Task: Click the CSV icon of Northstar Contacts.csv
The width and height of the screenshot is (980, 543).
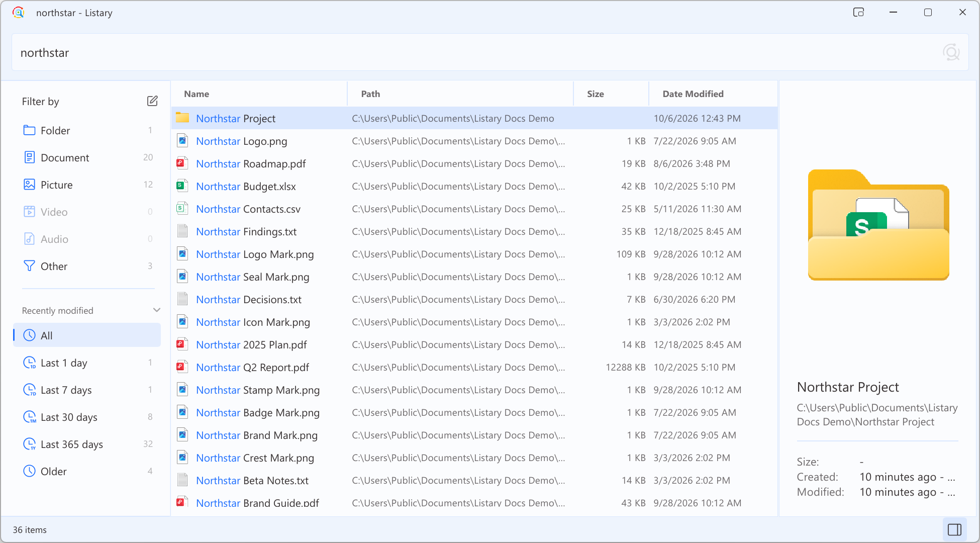Action: [x=182, y=209]
